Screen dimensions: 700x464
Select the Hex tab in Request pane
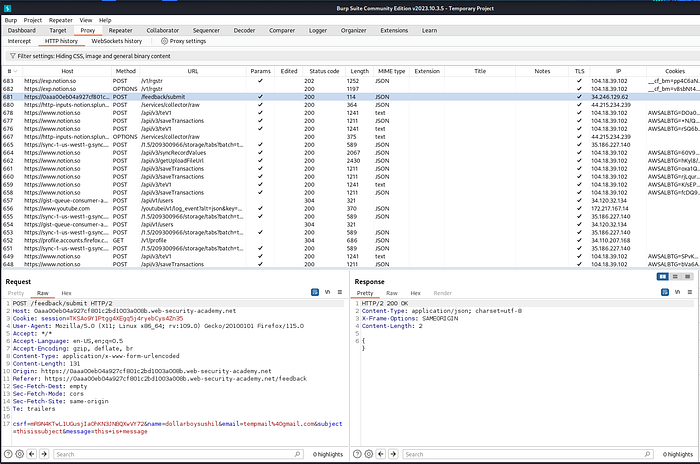[67, 293]
